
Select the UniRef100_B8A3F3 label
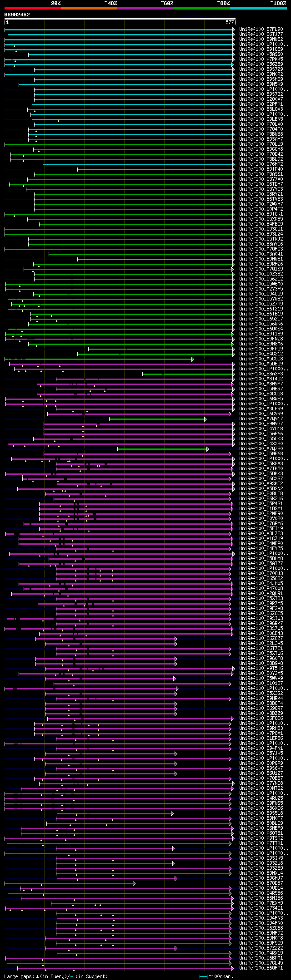pos(261,374)
